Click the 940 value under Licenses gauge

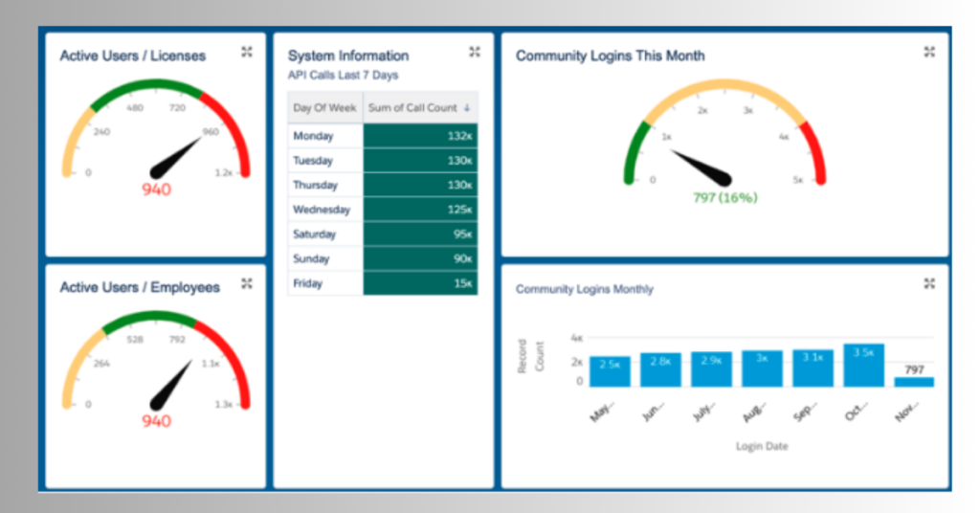pos(156,190)
